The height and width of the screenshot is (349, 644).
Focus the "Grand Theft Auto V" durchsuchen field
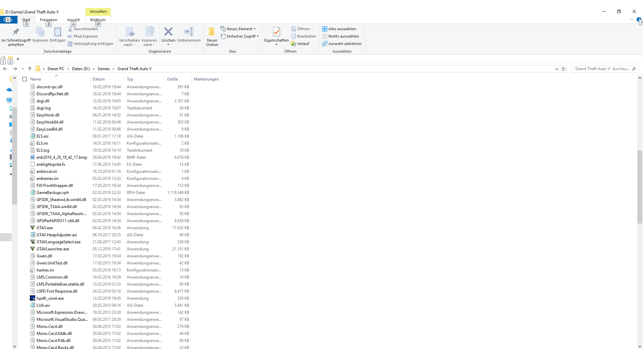[x=602, y=69]
